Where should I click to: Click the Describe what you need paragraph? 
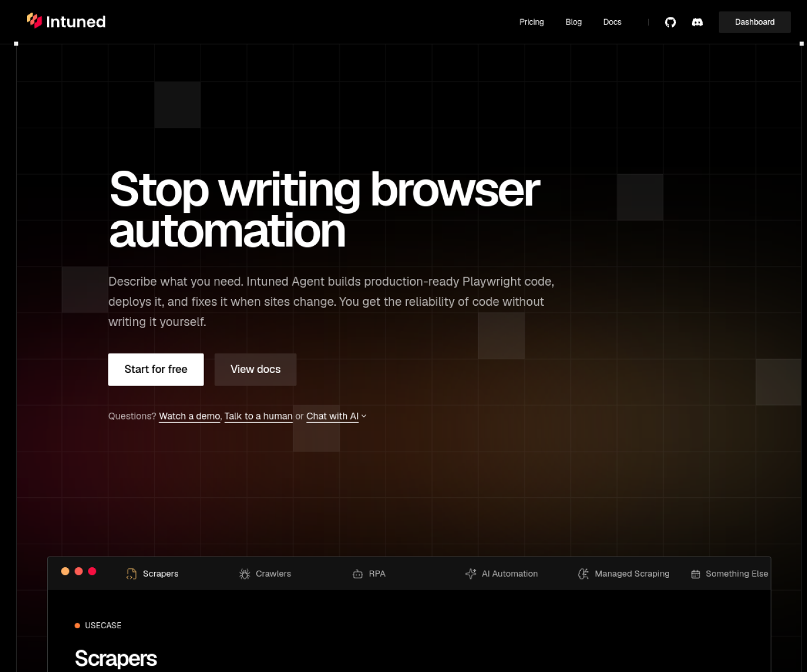click(331, 301)
